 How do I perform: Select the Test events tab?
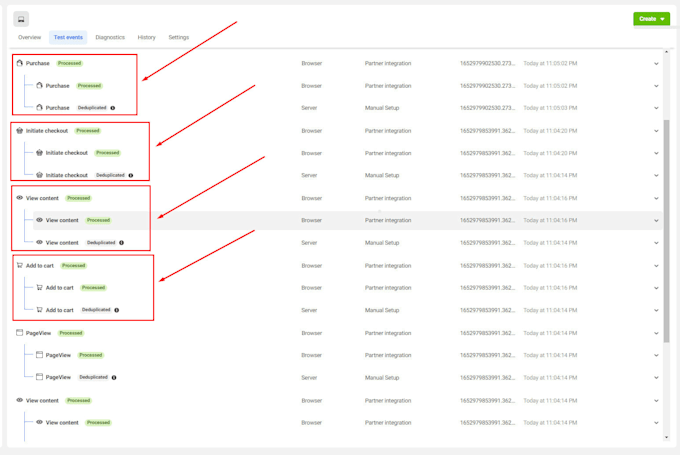(x=68, y=37)
